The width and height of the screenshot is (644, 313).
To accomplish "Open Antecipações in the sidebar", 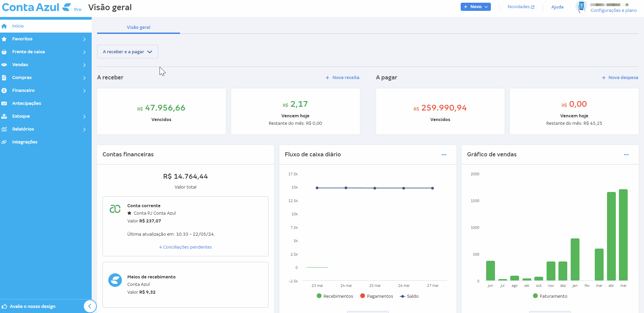I will (26, 103).
